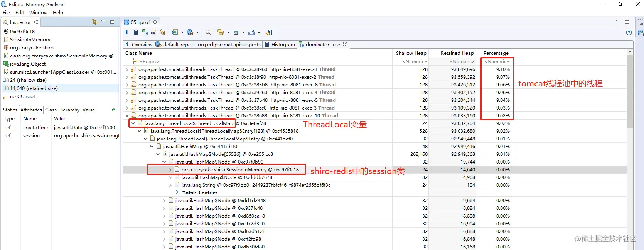The height and width of the screenshot is (250, 644).
Task: Select the Value tab in Inspector
Action: coord(88,110)
